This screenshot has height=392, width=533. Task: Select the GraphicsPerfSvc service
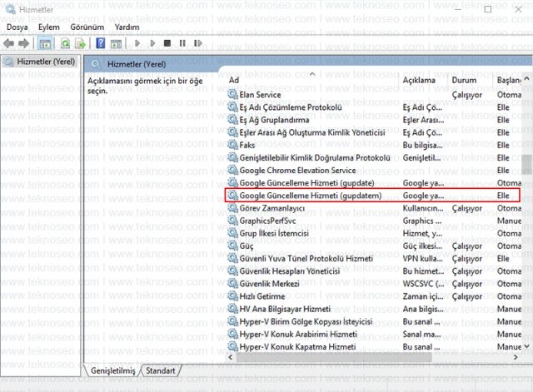[x=374, y=221]
